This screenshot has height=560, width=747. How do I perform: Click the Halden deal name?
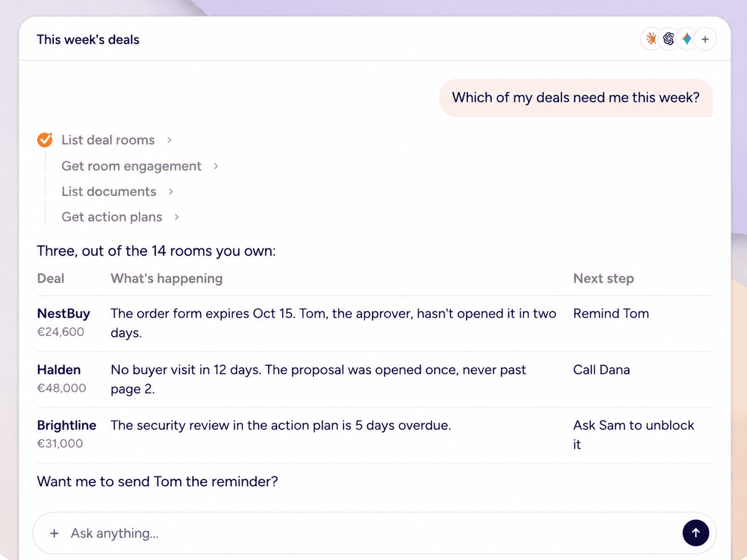59,370
